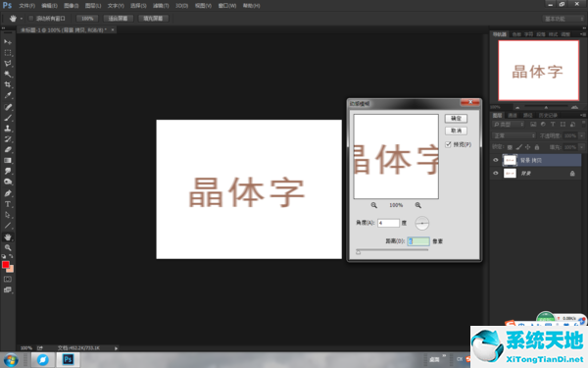Click the fill screen button

click(x=153, y=19)
